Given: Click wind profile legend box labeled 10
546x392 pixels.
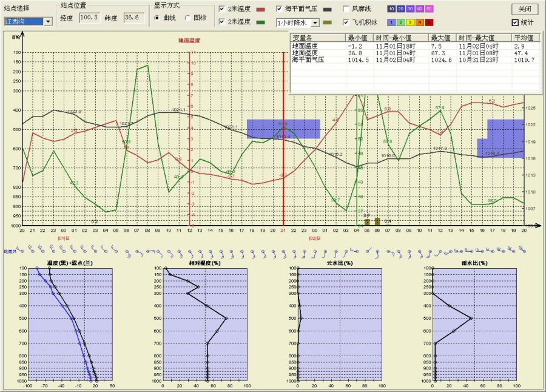Looking at the screenshot, I should tap(391, 9).
